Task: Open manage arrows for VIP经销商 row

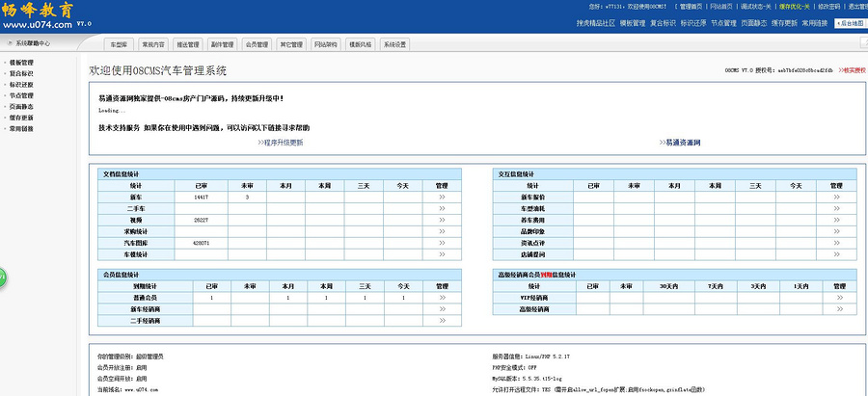Action: pyautogui.click(x=839, y=298)
